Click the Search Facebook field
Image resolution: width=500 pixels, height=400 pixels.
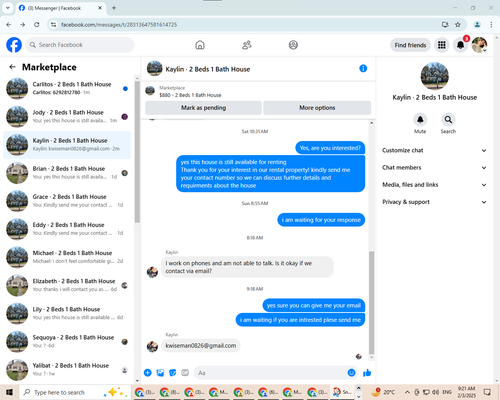pyautogui.click(x=80, y=45)
